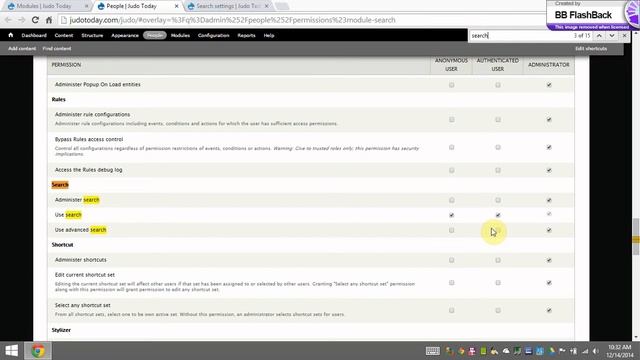640x360 pixels.
Task: Enable Use advanced search for anonymous user
Action: point(451,230)
